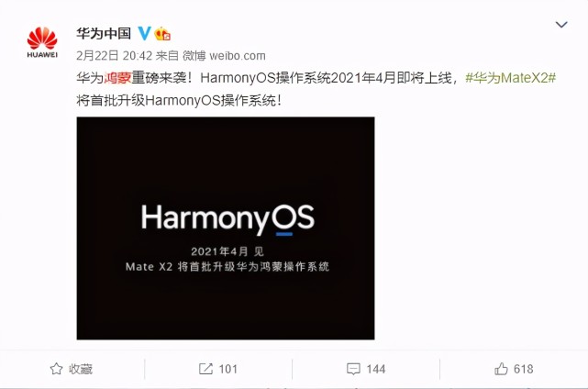Open the #华为MateX2# hashtag topic

tap(510, 78)
